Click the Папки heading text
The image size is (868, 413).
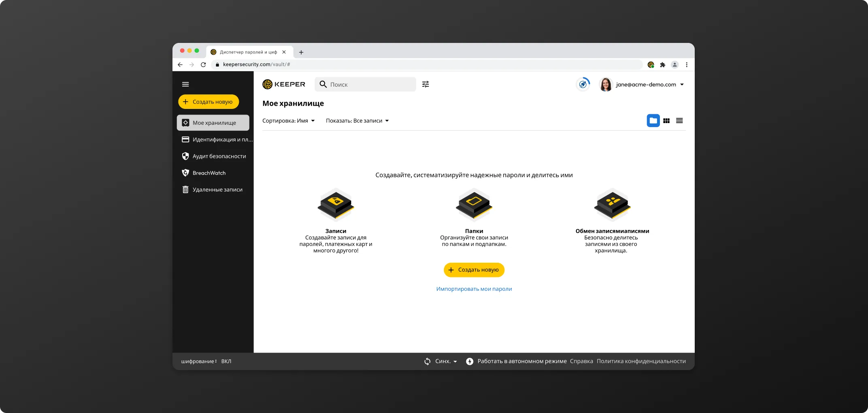pyautogui.click(x=474, y=231)
